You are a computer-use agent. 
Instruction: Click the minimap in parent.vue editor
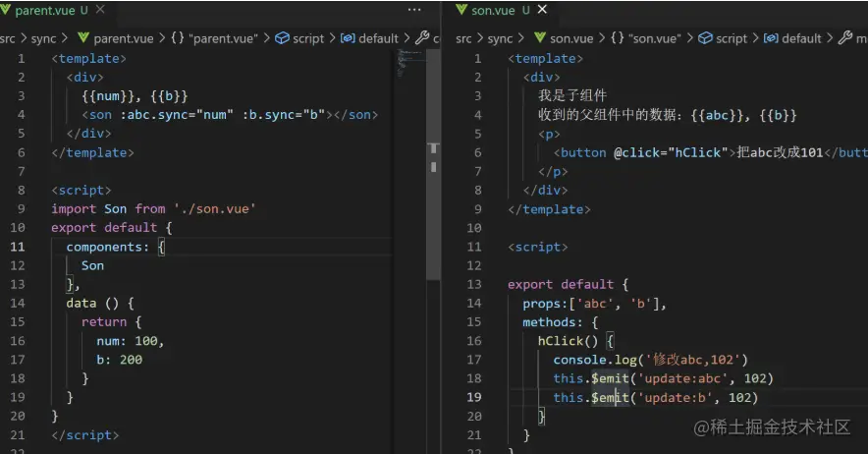409,64
